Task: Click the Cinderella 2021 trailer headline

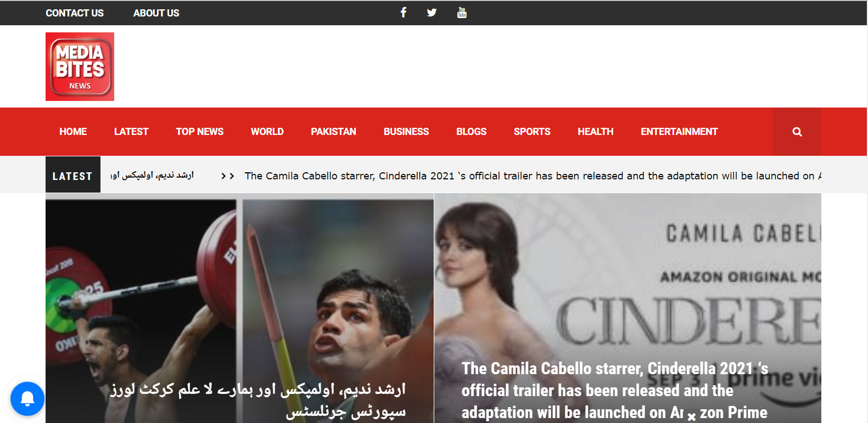Action: pos(615,390)
